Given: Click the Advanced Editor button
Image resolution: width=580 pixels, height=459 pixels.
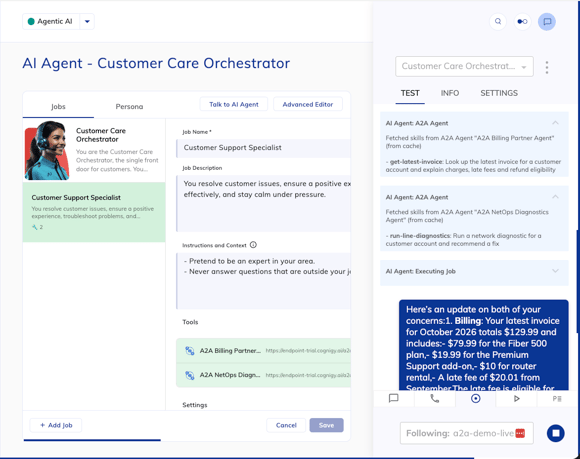Looking at the screenshot, I should [308, 104].
